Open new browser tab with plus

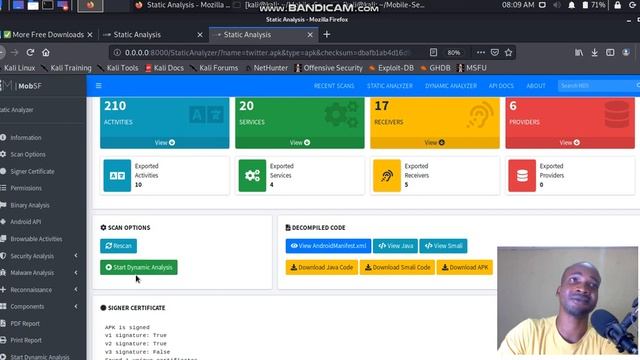pos(327,35)
